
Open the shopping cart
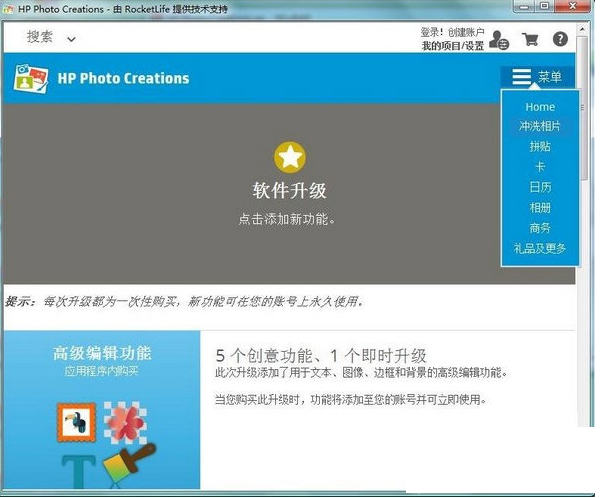point(530,39)
